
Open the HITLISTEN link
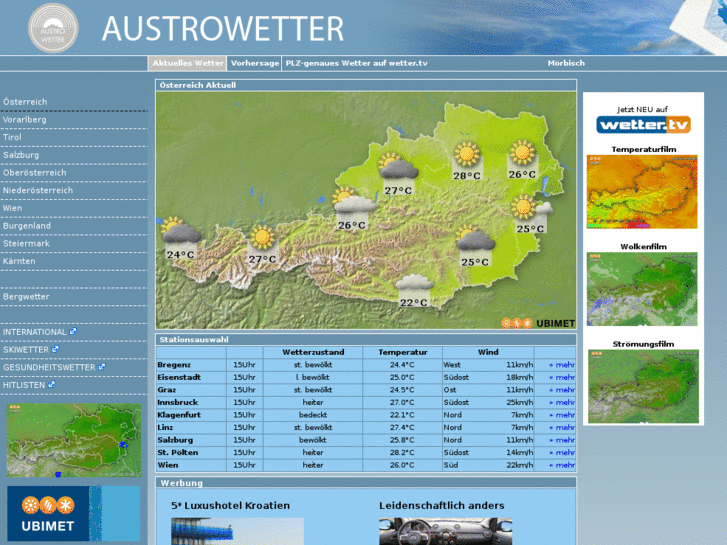(x=24, y=385)
